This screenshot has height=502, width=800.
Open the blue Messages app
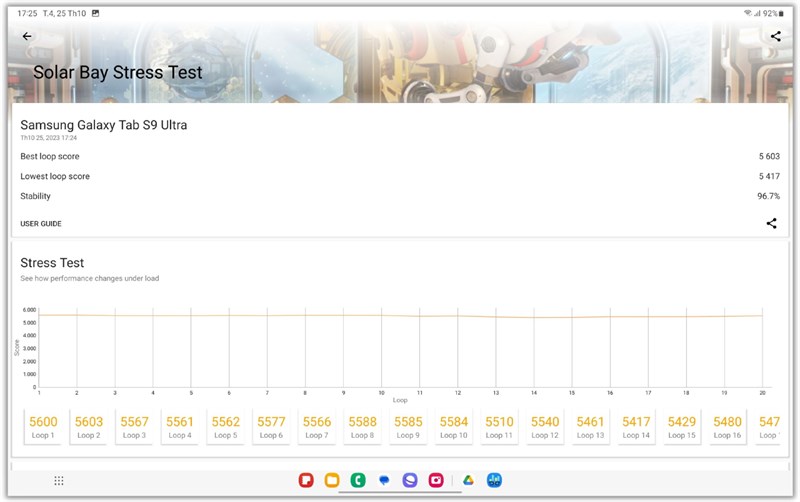pyautogui.click(x=384, y=480)
